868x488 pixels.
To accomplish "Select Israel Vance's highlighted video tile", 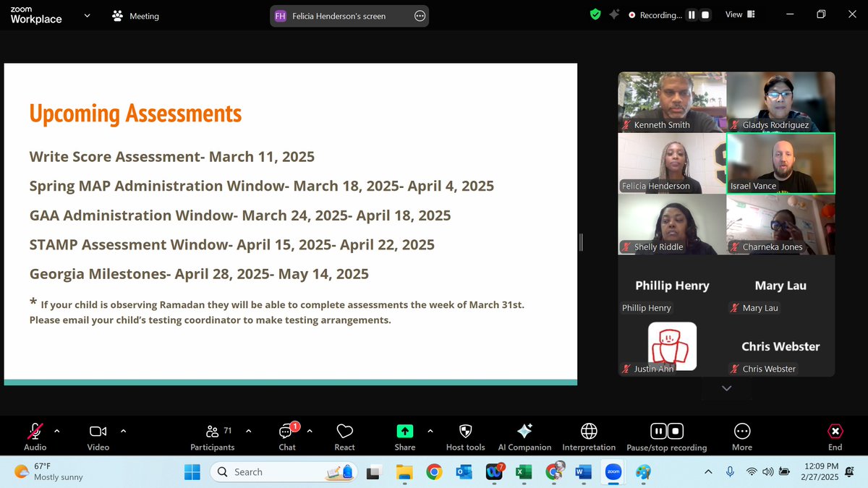I will (x=780, y=163).
